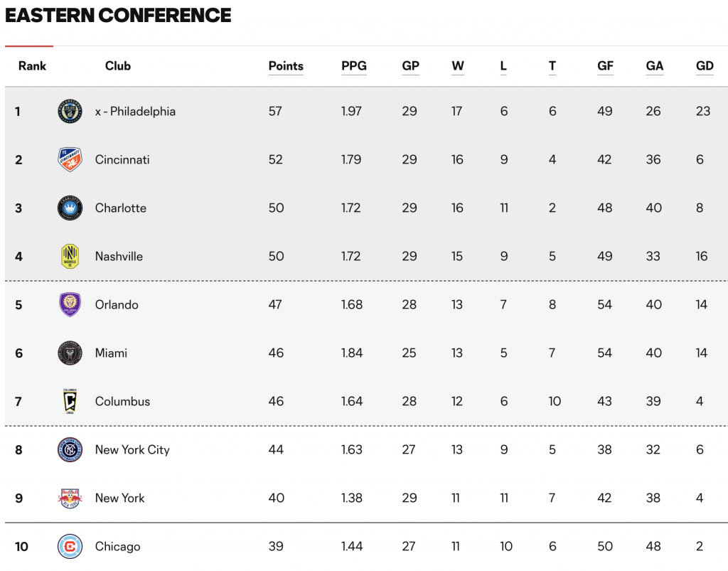This screenshot has width=728, height=571.
Task: Select the Nashville SC yellow logo
Action: pyautogui.click(x=70, y=256)
